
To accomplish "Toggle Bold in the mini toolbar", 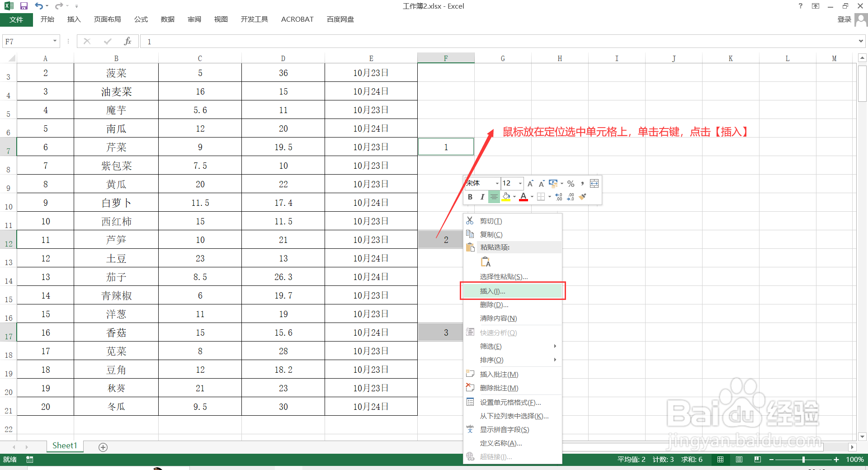I will pyautogui.click(x=470, y=197).
